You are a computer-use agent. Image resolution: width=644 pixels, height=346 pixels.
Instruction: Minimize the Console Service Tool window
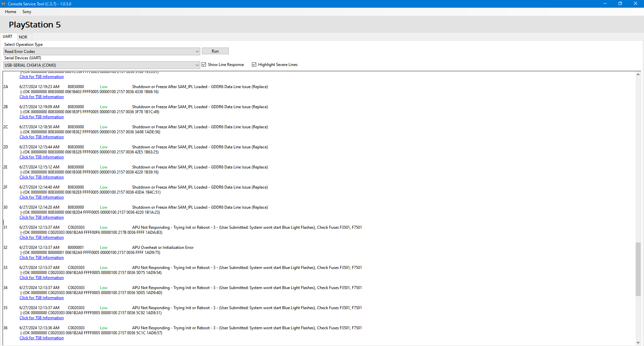coord(605,4)
